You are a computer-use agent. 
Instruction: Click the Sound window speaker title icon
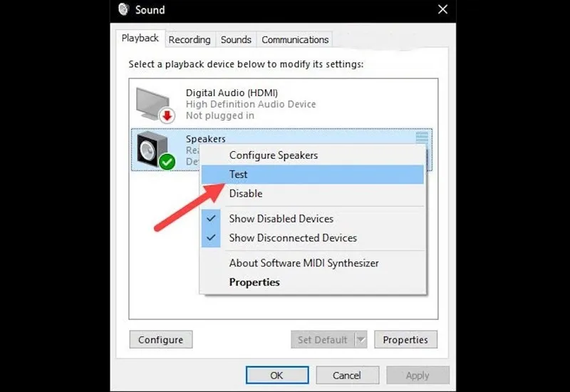(x=123, y=9)
